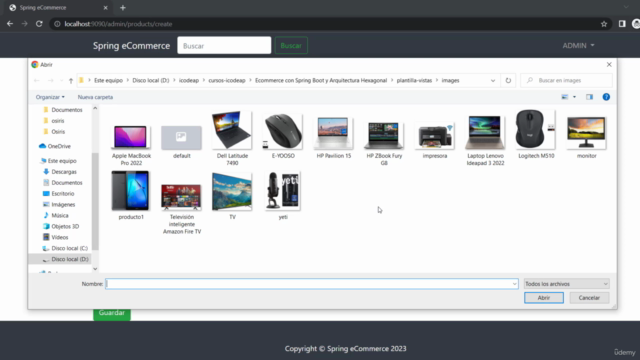Click Nueva carpeta in the dialog toolbar
Image resolution: width=640 pixels, height=360 pixels.
pos(95,97)
